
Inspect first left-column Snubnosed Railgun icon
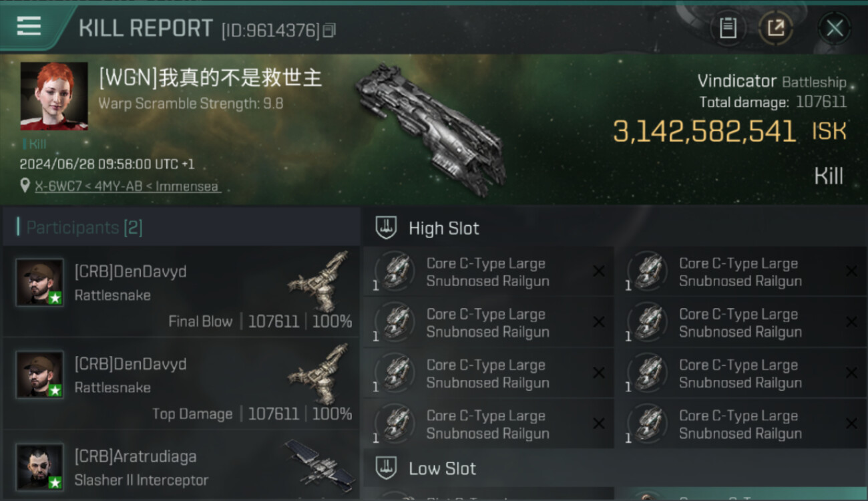pos(395,271)
